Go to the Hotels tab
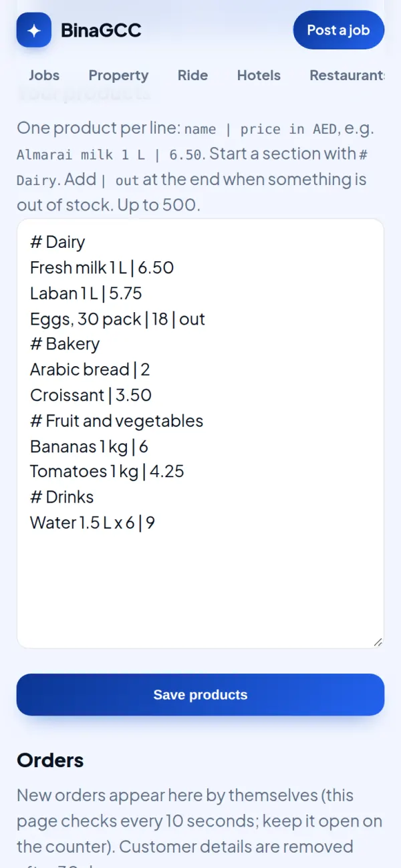 (259, 76)
